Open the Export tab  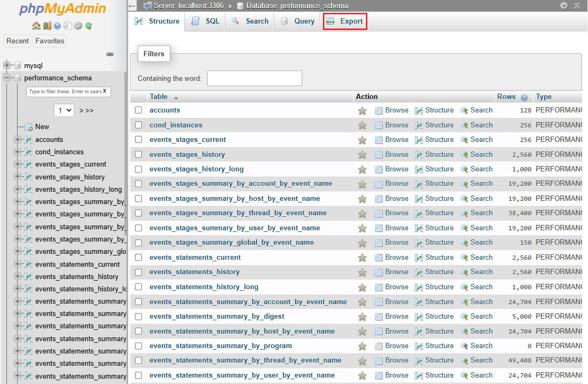click(345, 21)
